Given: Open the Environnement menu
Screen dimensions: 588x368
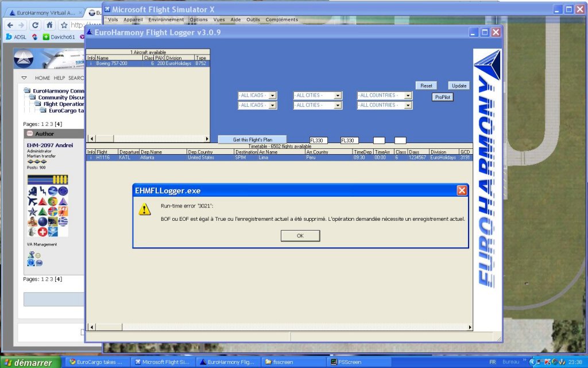Looking at the screenshot, I should click(x=166, y=20).
